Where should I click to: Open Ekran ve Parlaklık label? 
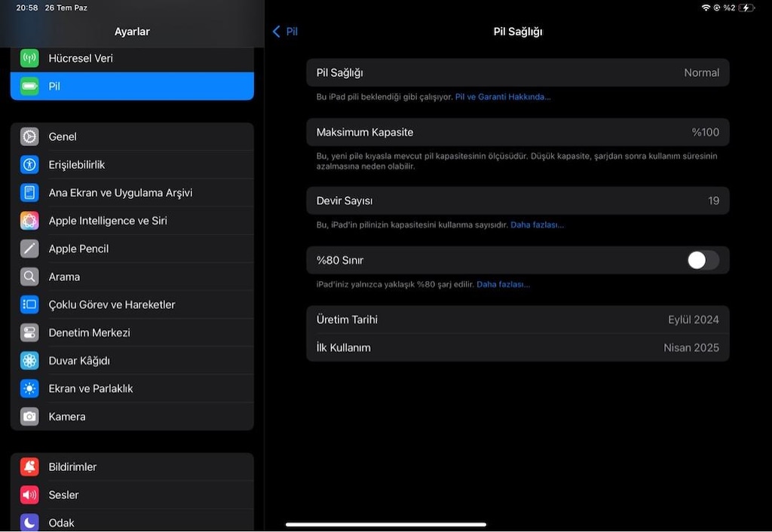tap(90, 389)
